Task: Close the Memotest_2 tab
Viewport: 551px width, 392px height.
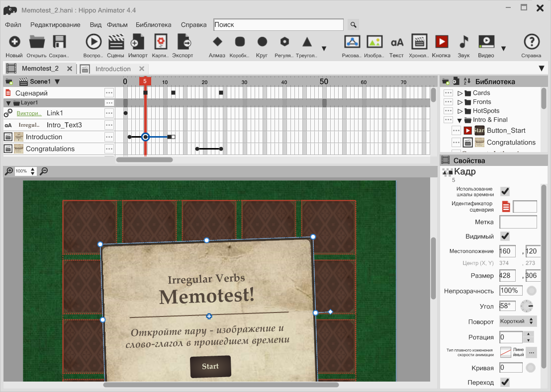Action: (x=70, y=69)
